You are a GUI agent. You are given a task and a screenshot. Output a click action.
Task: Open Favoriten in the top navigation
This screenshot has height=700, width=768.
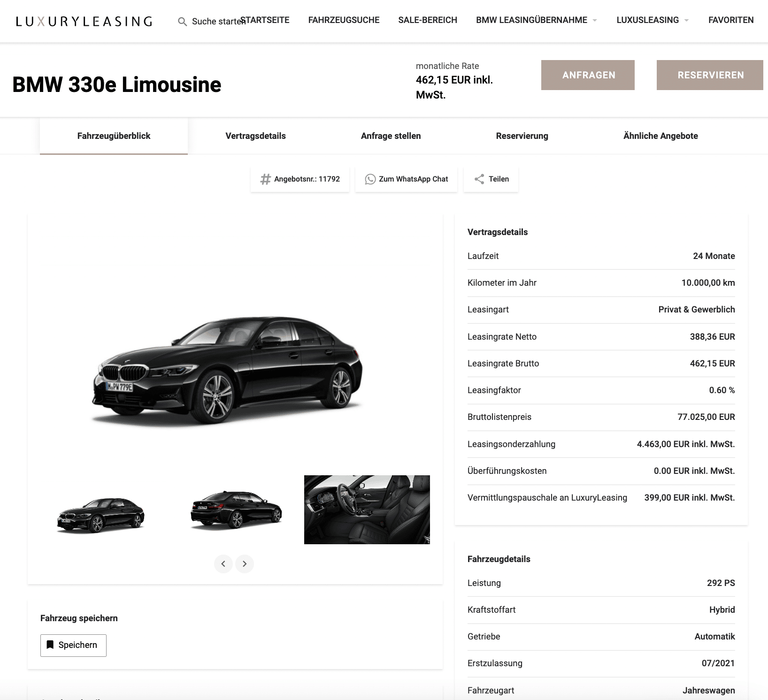(x=731, y=20)
